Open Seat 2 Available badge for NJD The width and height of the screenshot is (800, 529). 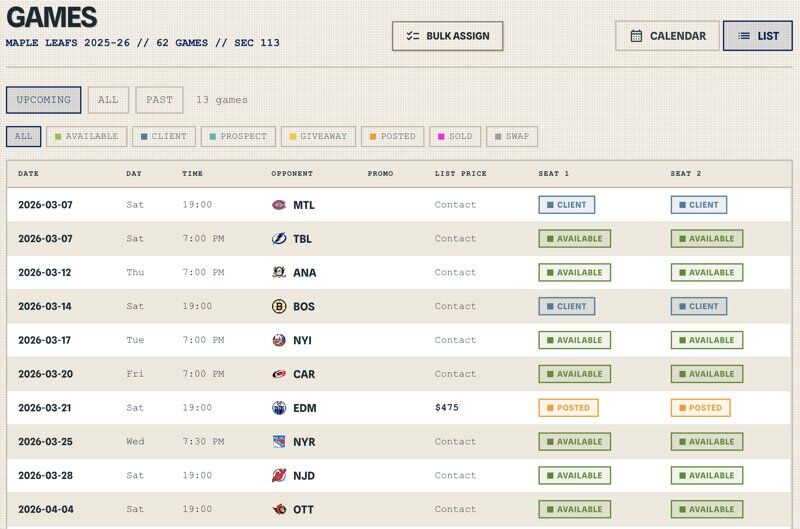(707, 475)
